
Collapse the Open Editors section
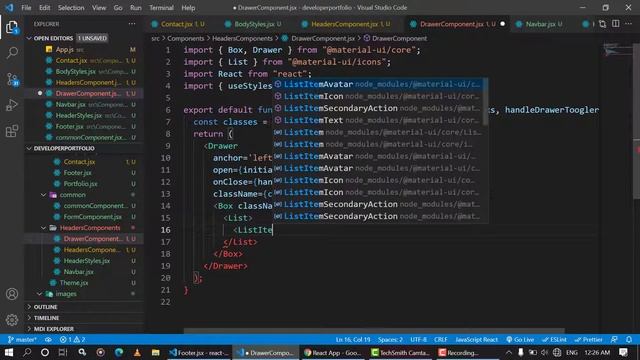click(53, 38)
